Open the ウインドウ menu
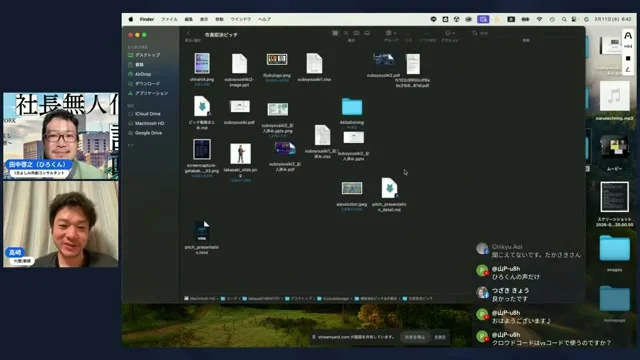The height and width of the screenshot is (360, 640). [x=240, y=19]
